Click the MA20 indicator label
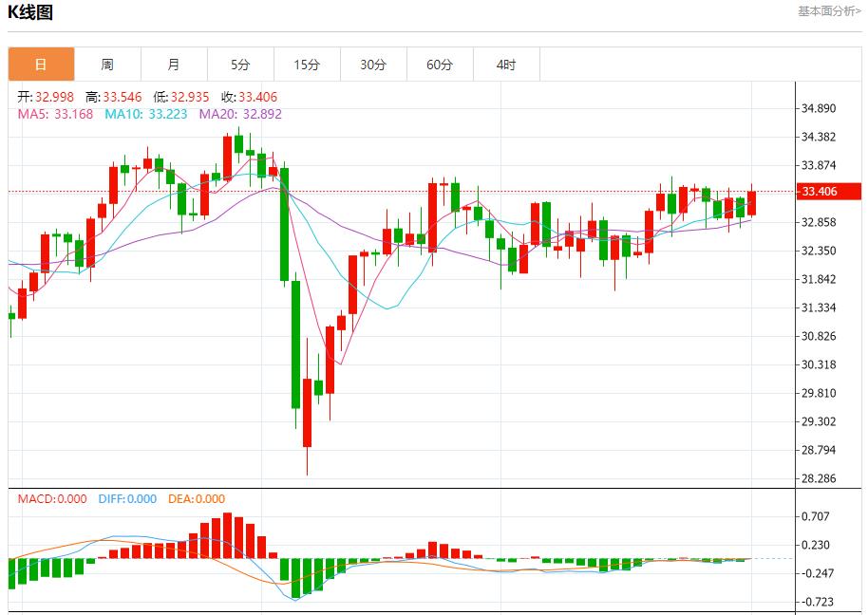The image size is (868, 615). pos(239,114)
